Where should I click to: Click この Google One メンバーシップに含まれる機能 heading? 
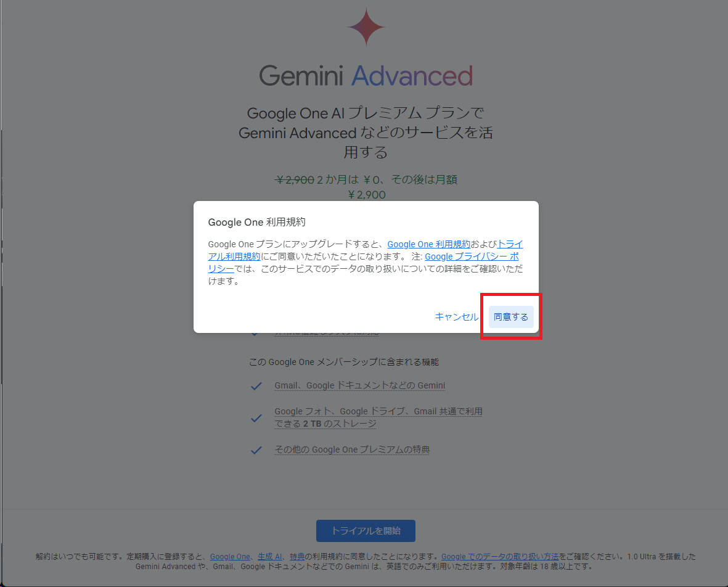343,362
